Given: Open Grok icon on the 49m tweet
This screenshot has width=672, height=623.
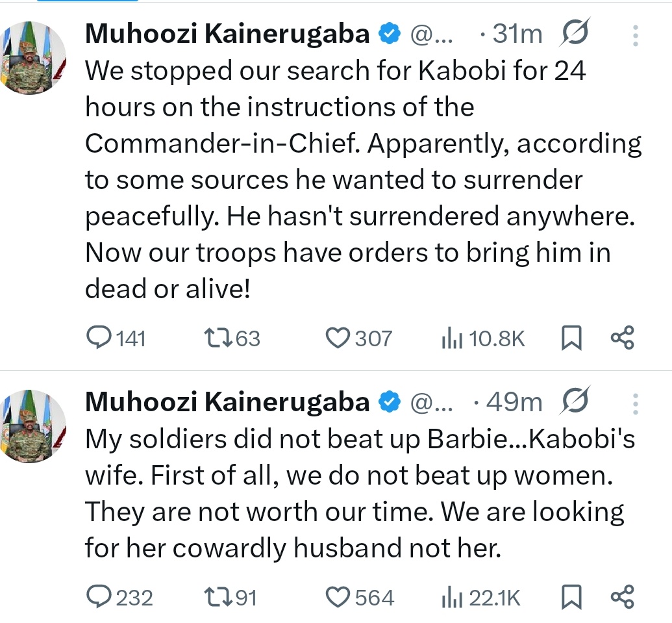Looking at the screenshot, I should pyautogui.click(x=574, y=402).
